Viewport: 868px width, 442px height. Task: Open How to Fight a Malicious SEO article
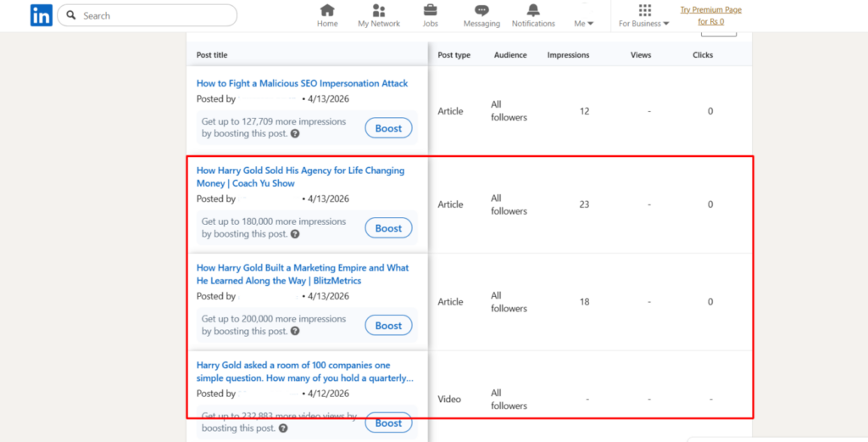303,84
